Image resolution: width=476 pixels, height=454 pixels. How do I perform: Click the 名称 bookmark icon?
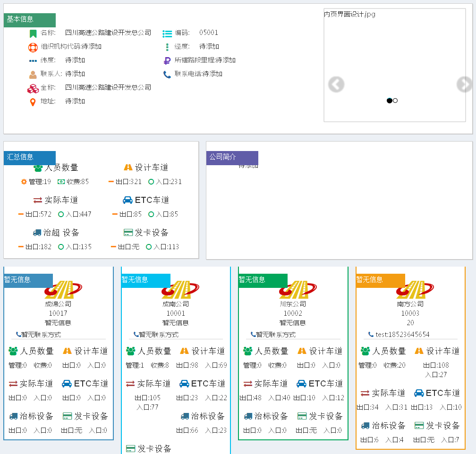point(33,33)
